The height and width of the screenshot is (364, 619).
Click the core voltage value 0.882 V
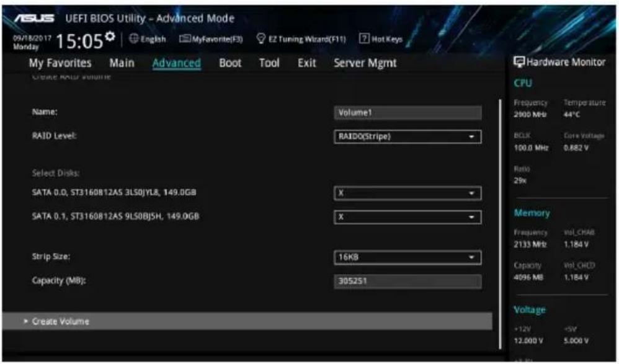pos(576,148)
